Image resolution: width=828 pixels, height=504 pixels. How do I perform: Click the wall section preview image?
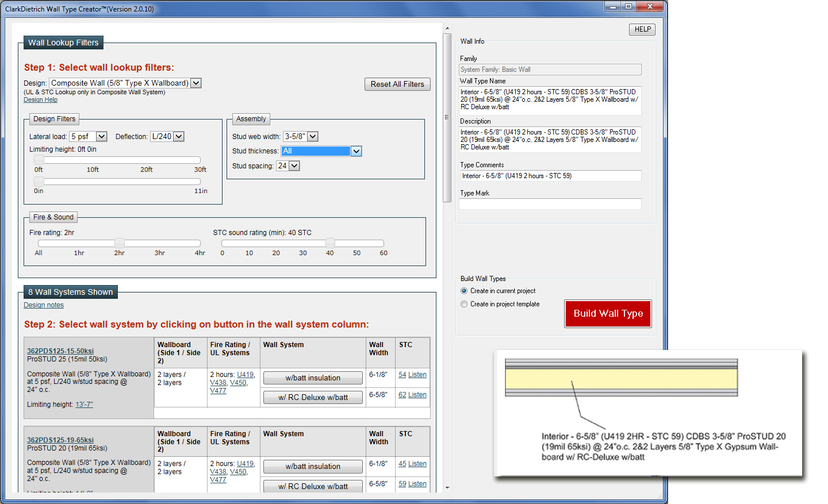[621, 379]
